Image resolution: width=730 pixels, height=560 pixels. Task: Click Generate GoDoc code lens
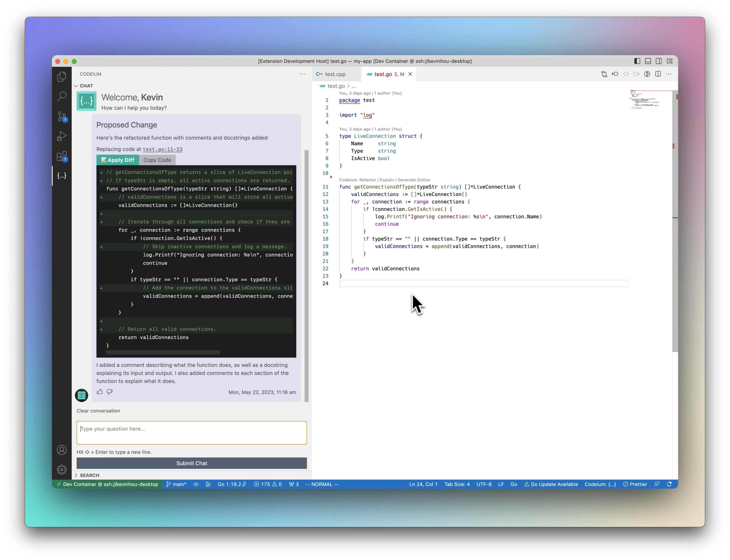(x=414, y=180)
